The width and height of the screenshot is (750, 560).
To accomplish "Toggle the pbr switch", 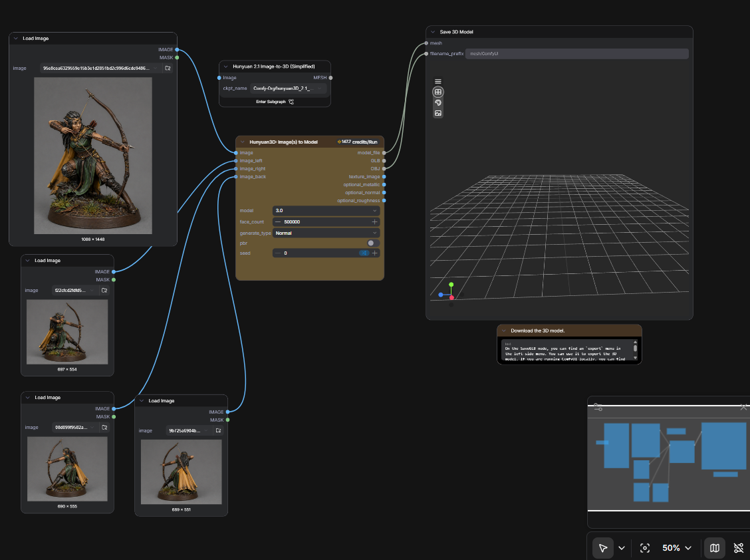I will [x=373, y=243].
